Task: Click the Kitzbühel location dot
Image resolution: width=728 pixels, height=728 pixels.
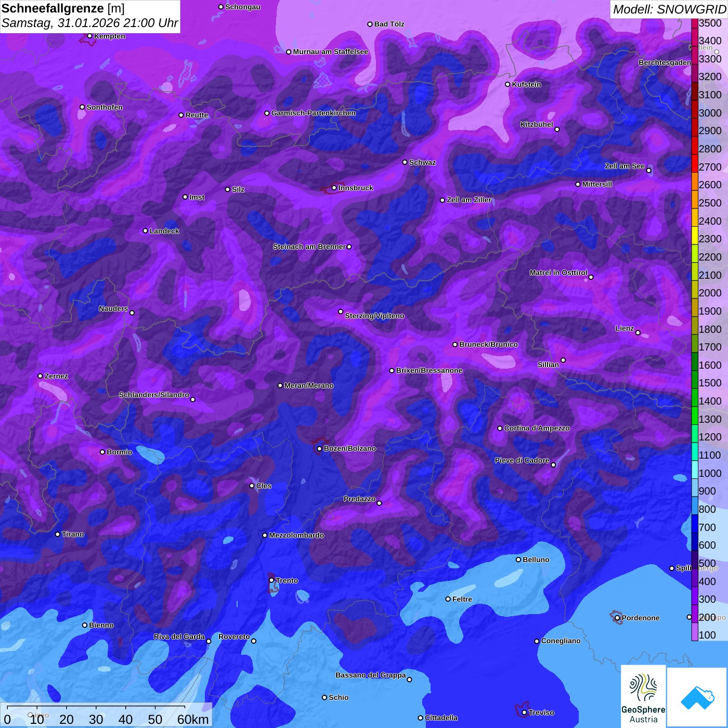Action: click(557, 129)
